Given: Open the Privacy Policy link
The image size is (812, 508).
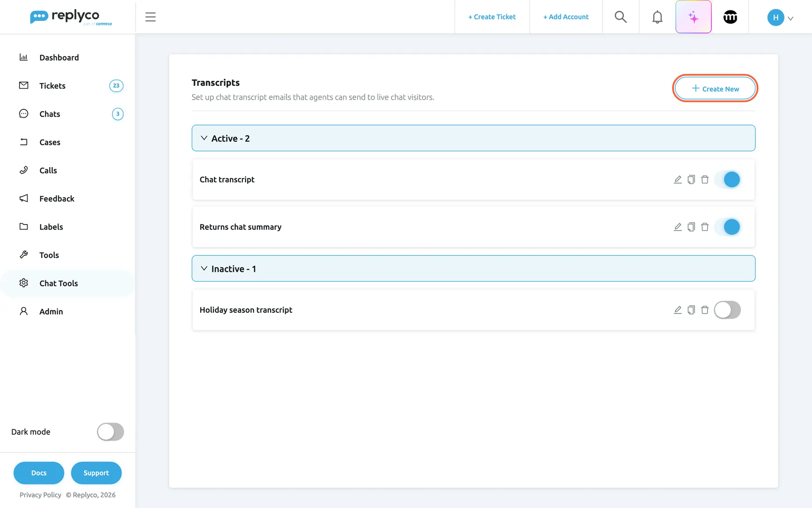Looking at the screenshot, I should (40, 495).
